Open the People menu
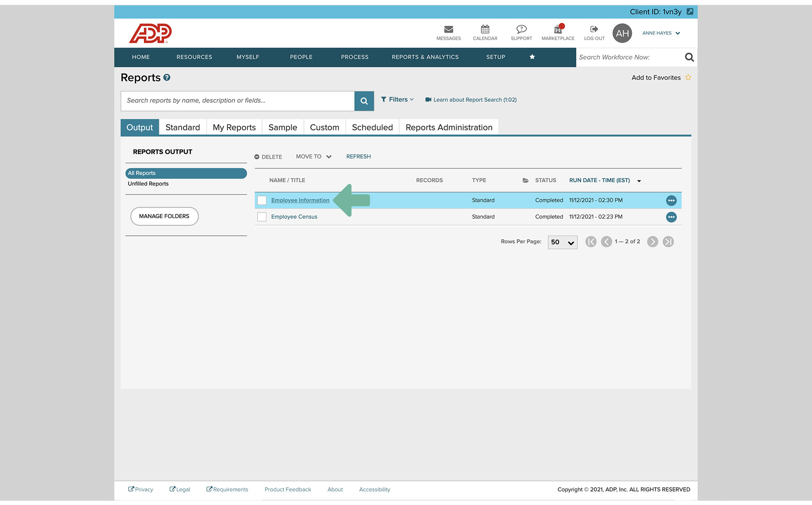The width and height of the screenshot is (812, 505). (301, 57)
